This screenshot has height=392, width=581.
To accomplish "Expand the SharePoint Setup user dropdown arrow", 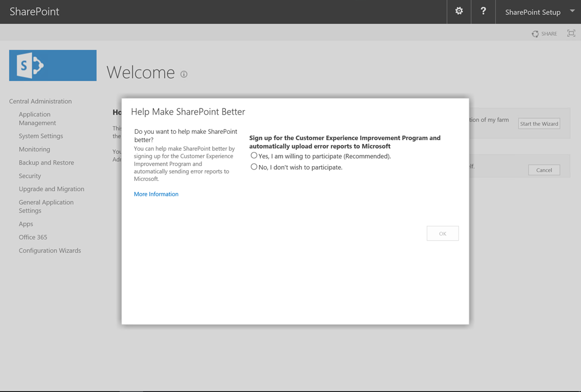I will pyautogui.click(x=572, y=11).
